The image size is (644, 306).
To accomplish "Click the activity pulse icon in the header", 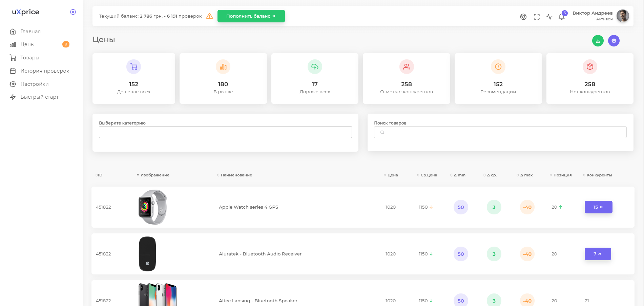I will [x=549, y=16].
